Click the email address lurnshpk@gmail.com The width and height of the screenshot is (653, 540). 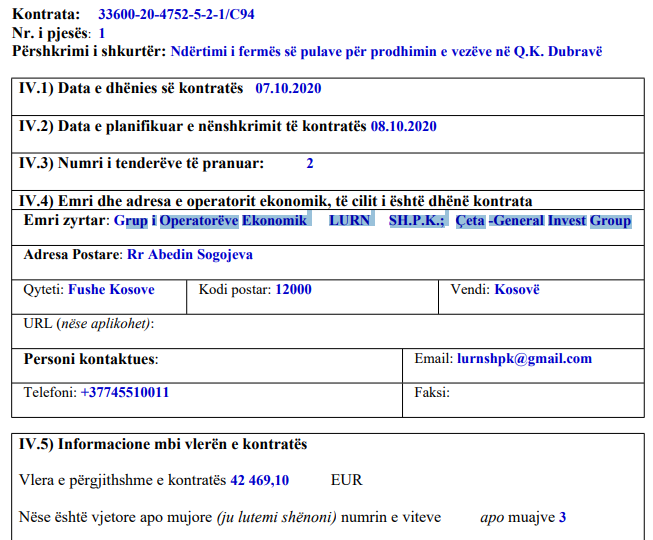(523, 358)
